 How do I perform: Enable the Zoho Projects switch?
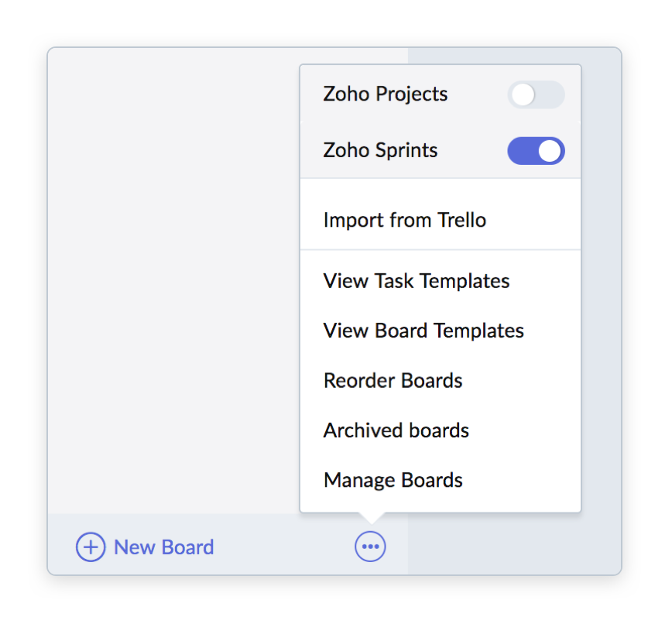tap(536, 94)
